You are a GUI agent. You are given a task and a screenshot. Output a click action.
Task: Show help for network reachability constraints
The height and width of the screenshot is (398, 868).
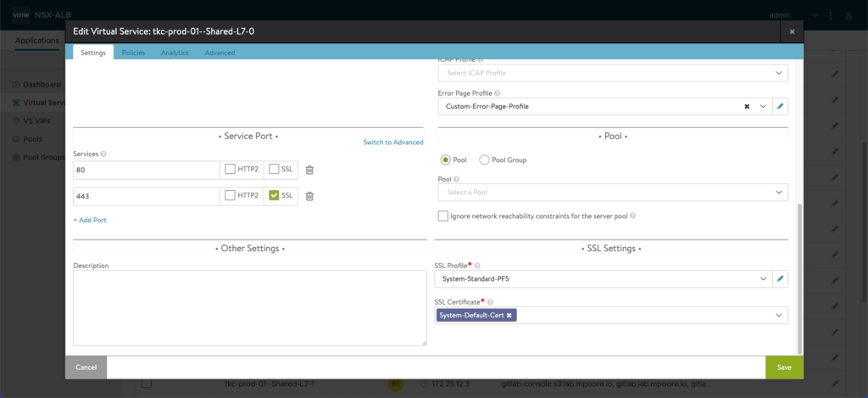click(x=632, y=216)
